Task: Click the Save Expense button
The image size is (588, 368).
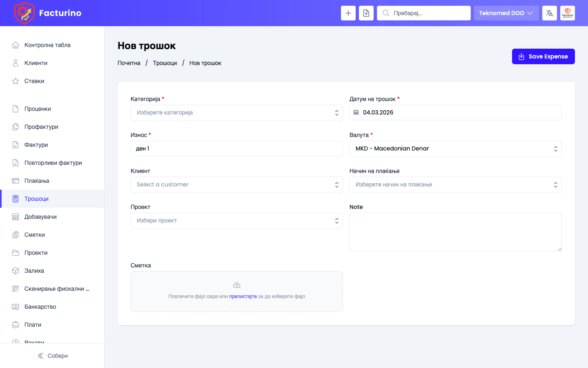Action: tap(543, 56)
